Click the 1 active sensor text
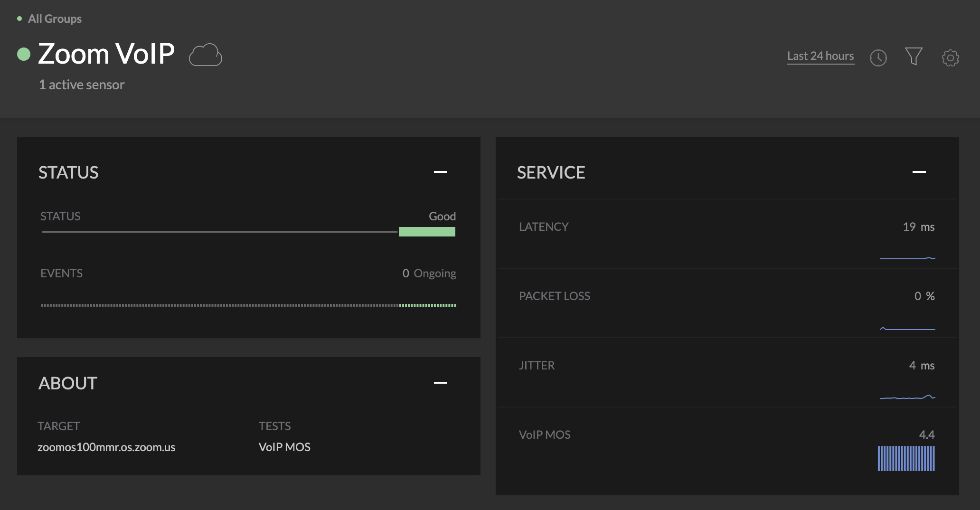 [x=82, y=85]
